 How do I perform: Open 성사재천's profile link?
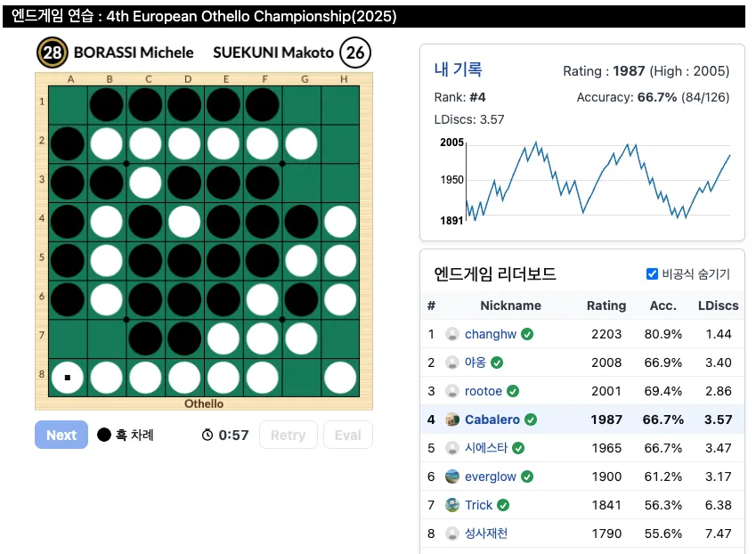coord(486,534)
